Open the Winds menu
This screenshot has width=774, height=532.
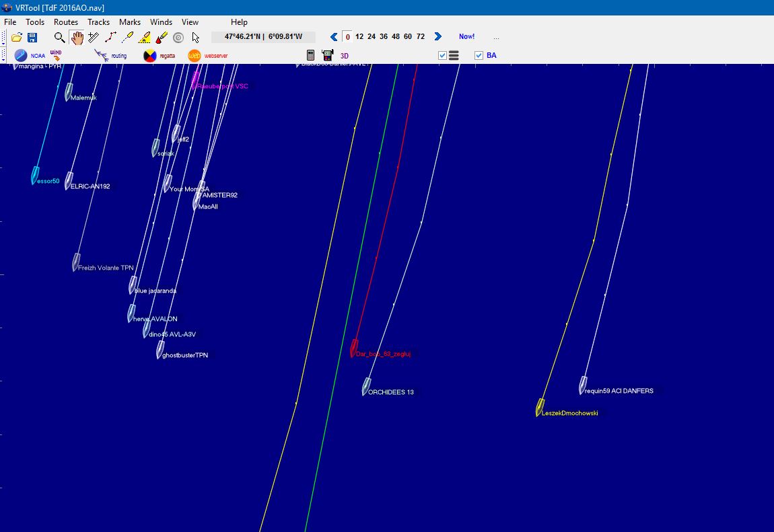click(161, 22)
